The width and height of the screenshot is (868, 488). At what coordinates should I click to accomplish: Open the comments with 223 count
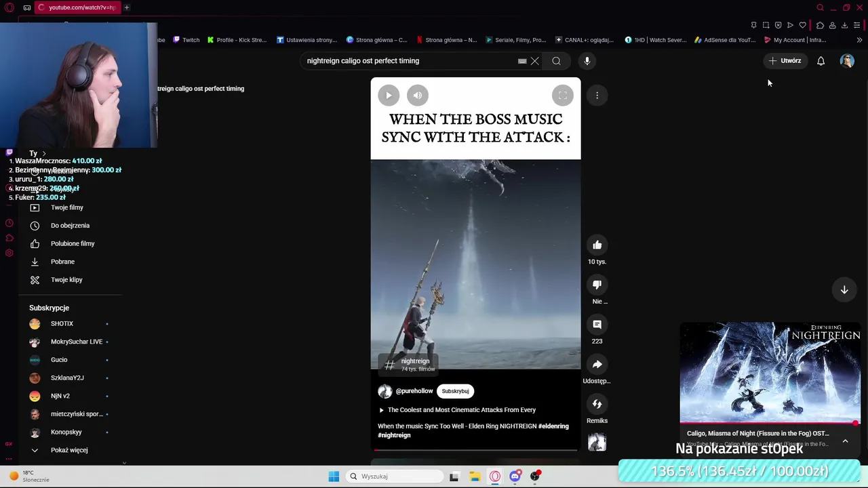coord(597,324)
